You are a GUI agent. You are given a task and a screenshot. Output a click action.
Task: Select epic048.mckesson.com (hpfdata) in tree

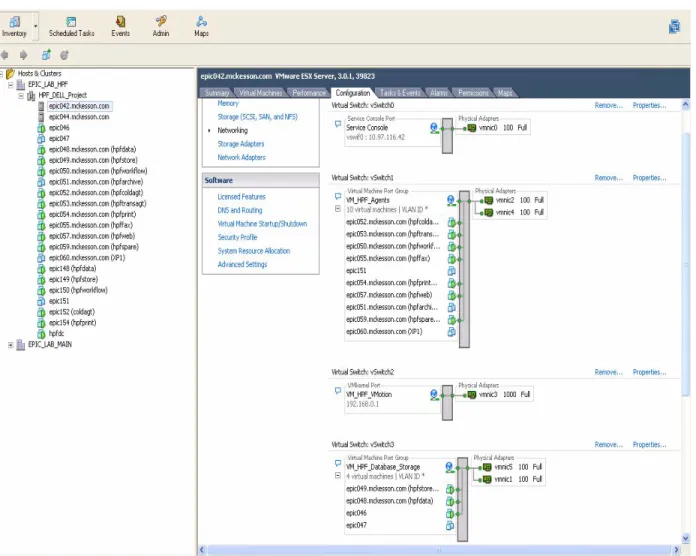92,150
